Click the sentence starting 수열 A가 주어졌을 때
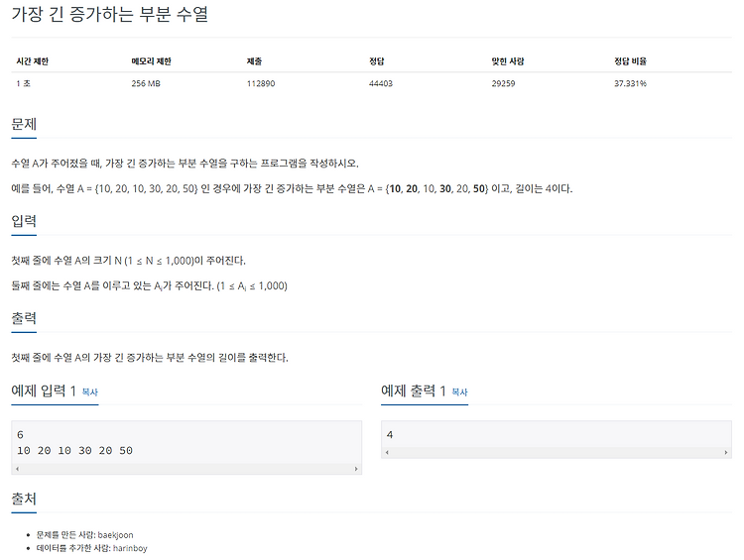Image resolution: width=744 pixels, height=560 pixels. pyautogui.click(x=186, y=164)
